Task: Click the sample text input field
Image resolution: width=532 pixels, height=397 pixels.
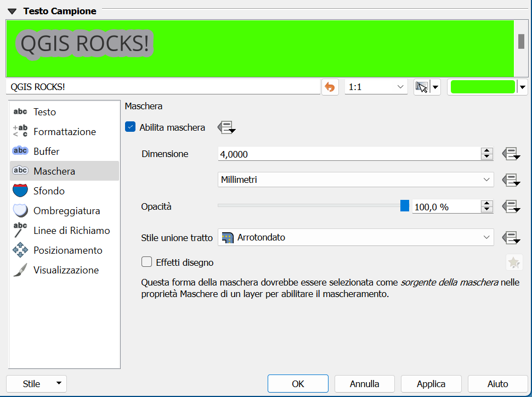Action: tap(163, 87)
